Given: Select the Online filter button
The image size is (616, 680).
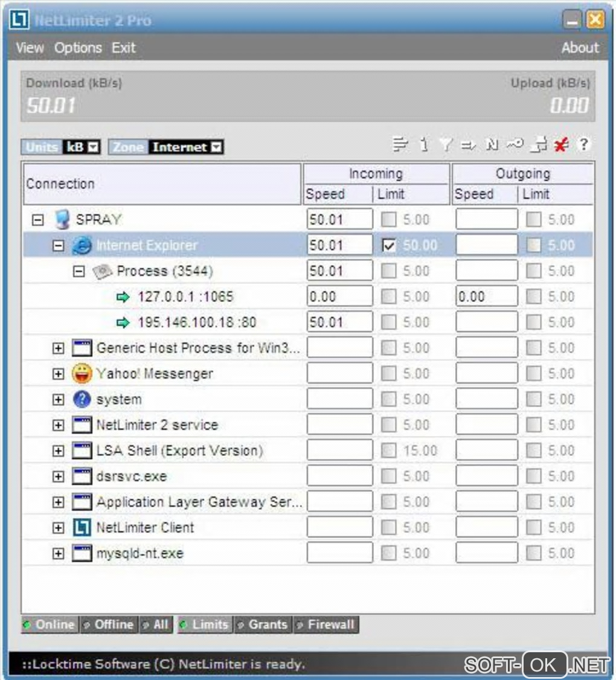Looking at the screenshot, I should pyautogui.click(x=50, y=624).
